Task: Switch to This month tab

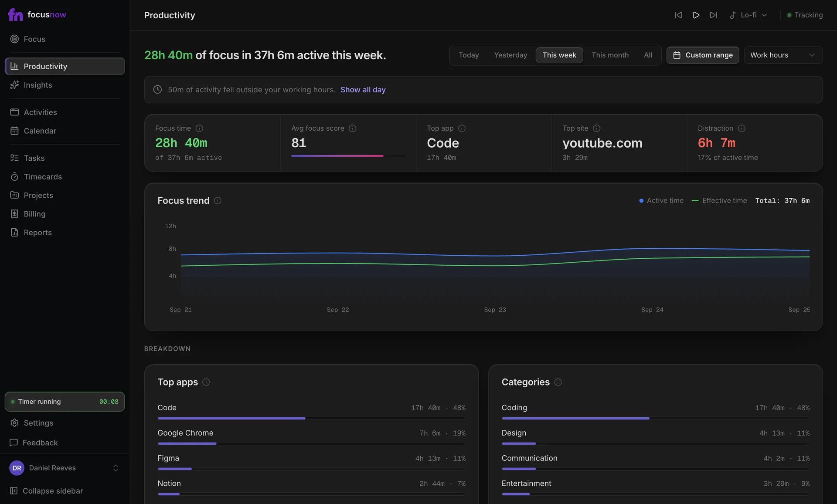Action: click(x=610, y=55)
